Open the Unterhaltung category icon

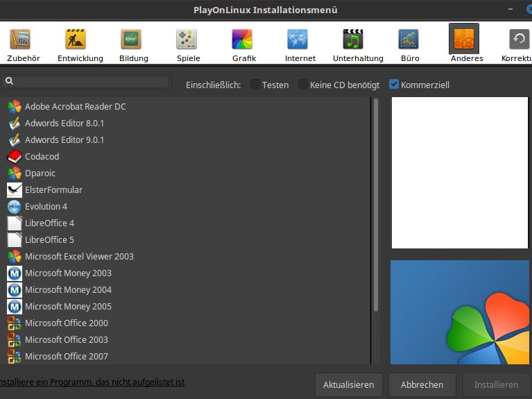point(353,39)
